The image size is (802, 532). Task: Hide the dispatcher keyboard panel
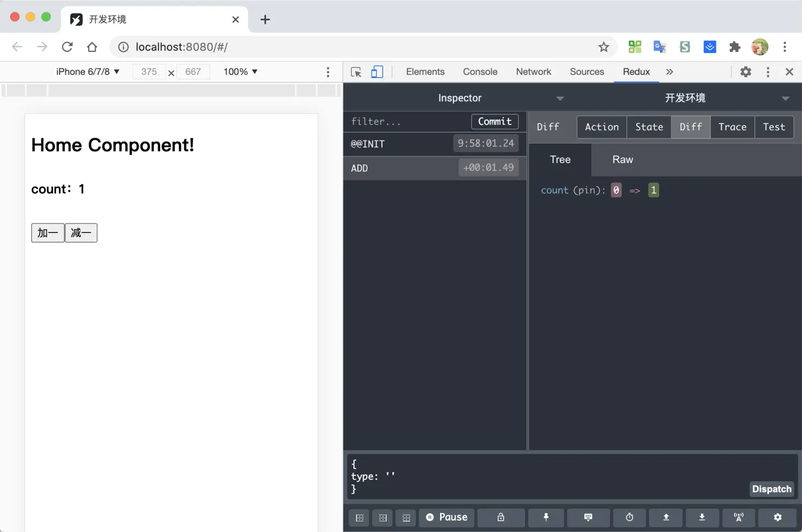pyautogui.click(x=588, y=518)
